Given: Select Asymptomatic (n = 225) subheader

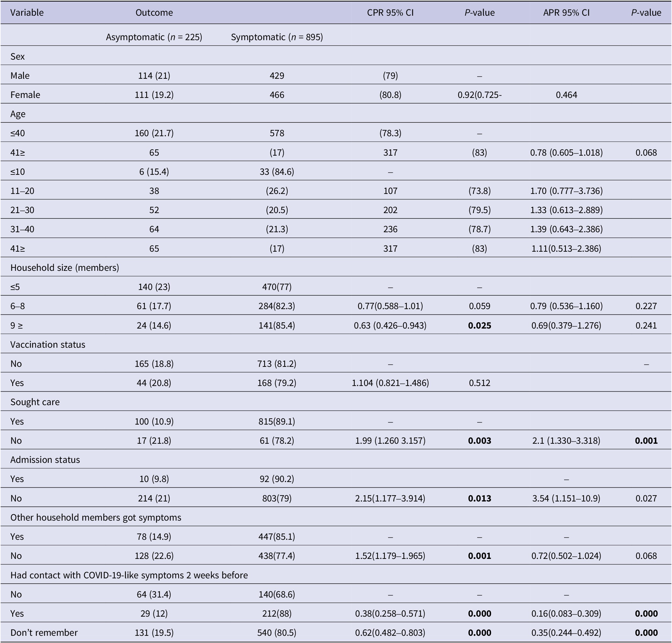Looking at the screenshot, I should point(154,37).
